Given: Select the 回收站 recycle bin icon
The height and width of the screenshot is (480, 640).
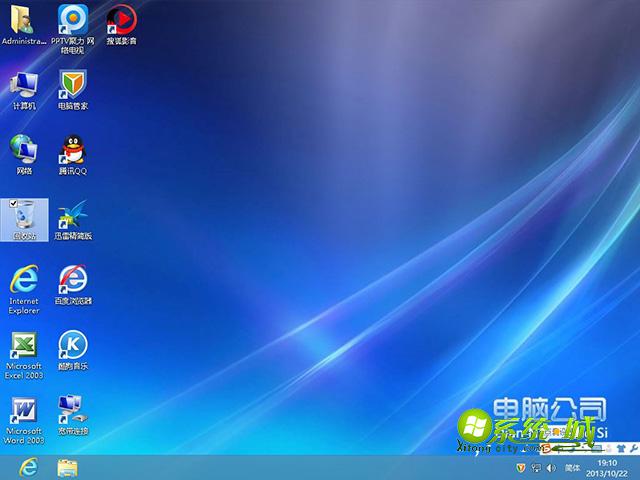Looking at the screenshot, I should tap(24, 220).
